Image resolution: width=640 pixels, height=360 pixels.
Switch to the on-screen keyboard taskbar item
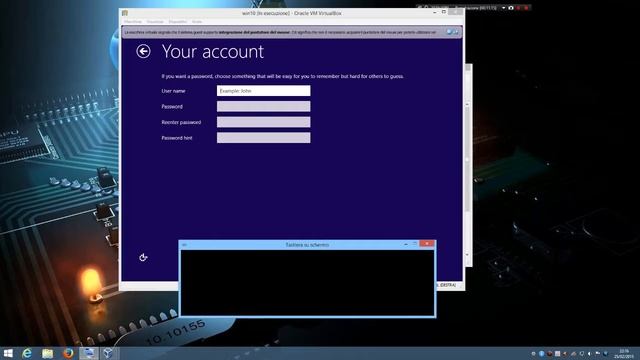click(89, 353)
